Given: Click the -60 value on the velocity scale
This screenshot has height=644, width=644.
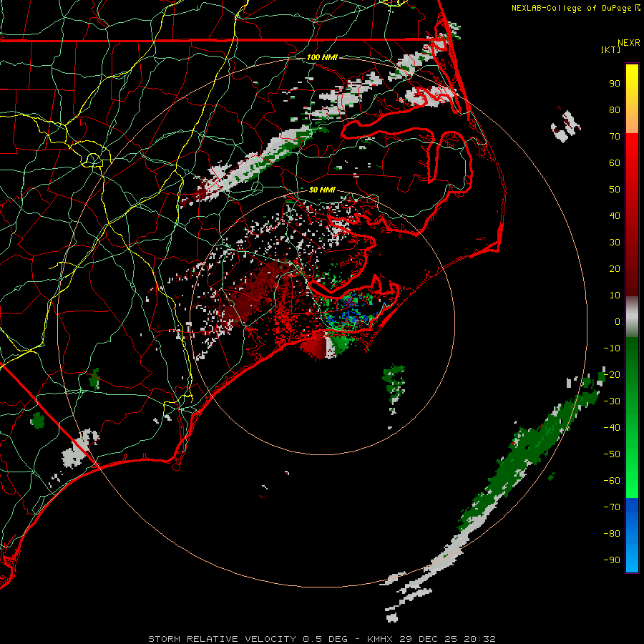Looking at the screenshot, I should pyautogui.click(x=612, y=481).
